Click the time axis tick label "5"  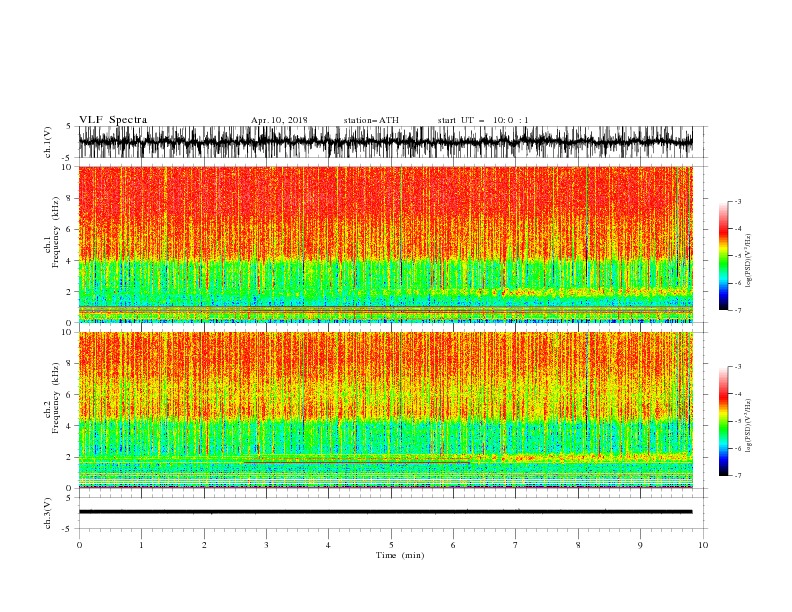tap(391, 545)
